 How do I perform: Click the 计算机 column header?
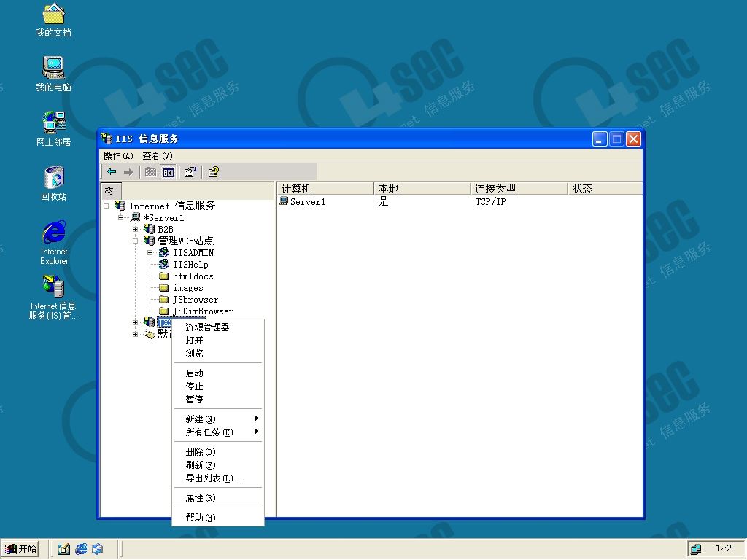[x=325, y=189]
